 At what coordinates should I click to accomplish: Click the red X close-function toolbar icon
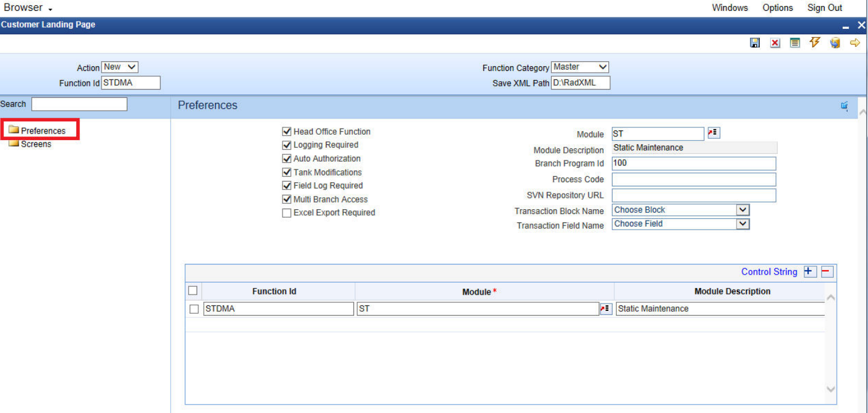775,43
